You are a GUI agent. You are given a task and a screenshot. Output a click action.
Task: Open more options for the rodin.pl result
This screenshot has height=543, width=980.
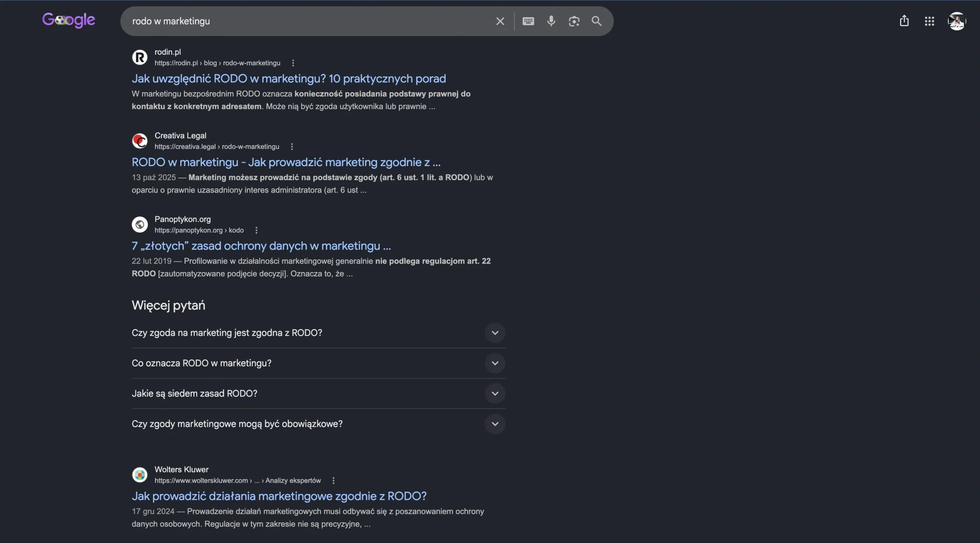coord(293,63)
